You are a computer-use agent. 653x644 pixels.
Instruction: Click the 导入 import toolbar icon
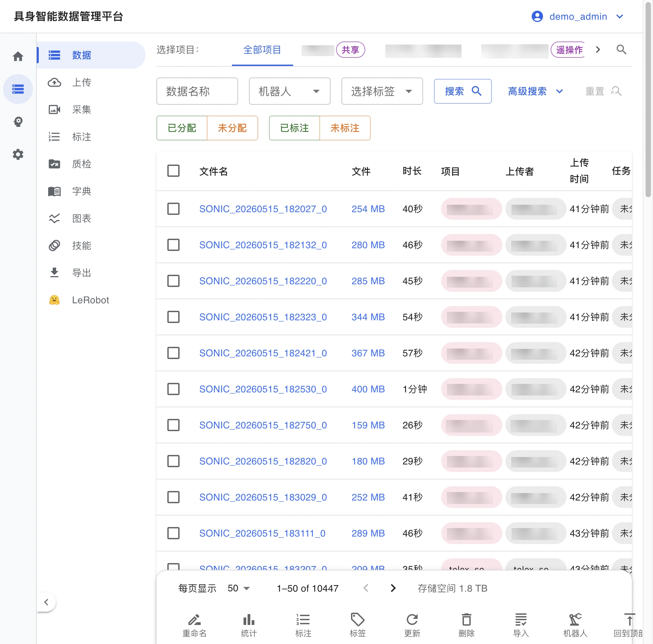(x=521, y=620)
